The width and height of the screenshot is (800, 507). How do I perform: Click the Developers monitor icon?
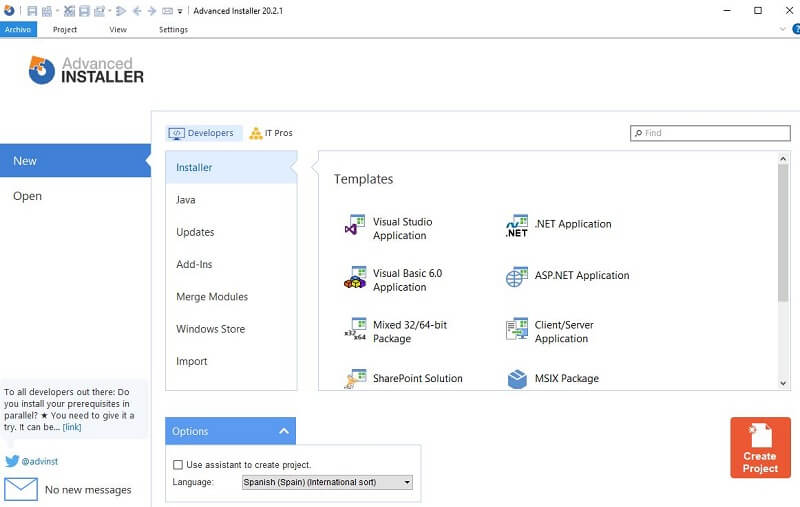coord(176,133)
